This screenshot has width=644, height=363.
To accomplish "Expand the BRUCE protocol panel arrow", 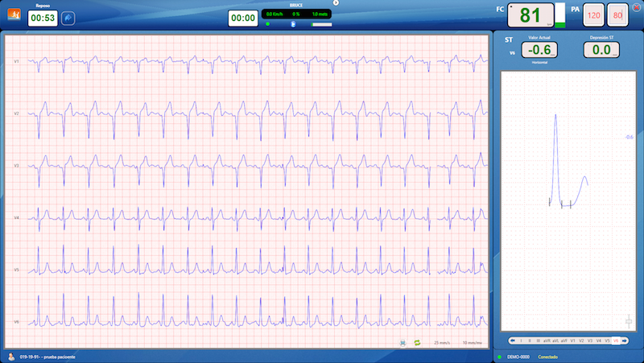I will [336, 2].
